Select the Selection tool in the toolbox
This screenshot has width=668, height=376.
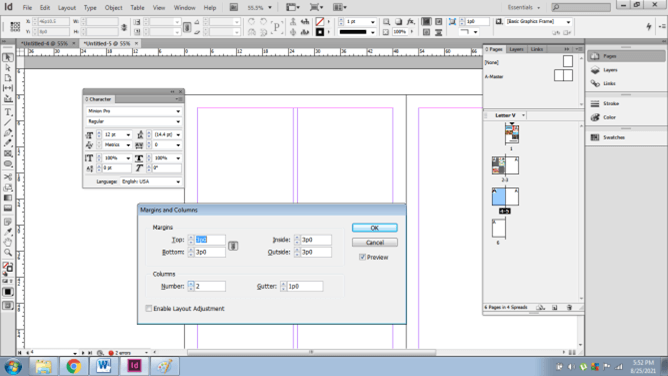pos(8,57)
